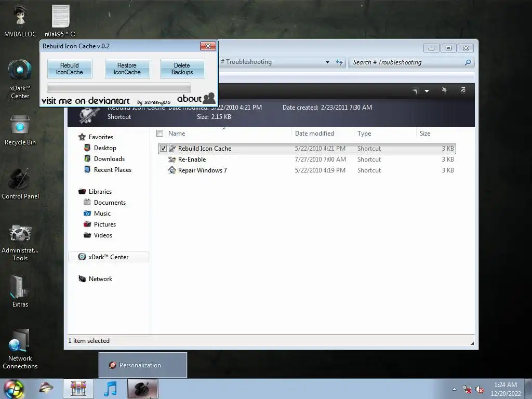Click the Search # Troubleshooting field

(x=406, y=62)
